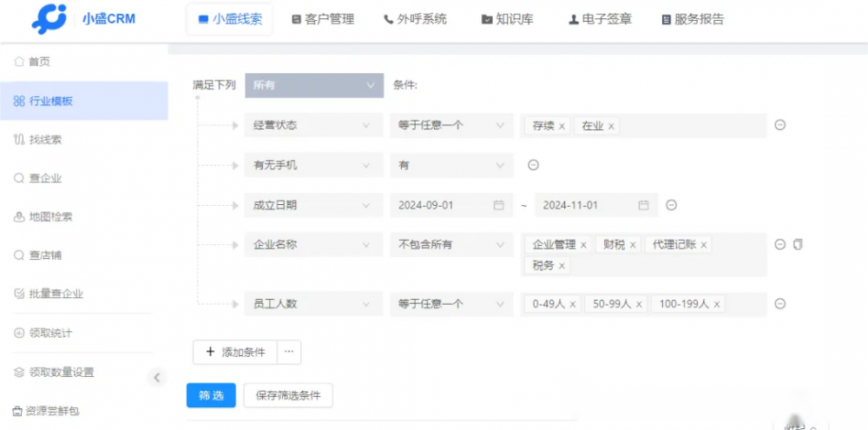Delete the 成立日期 condition row

point(671,205)
